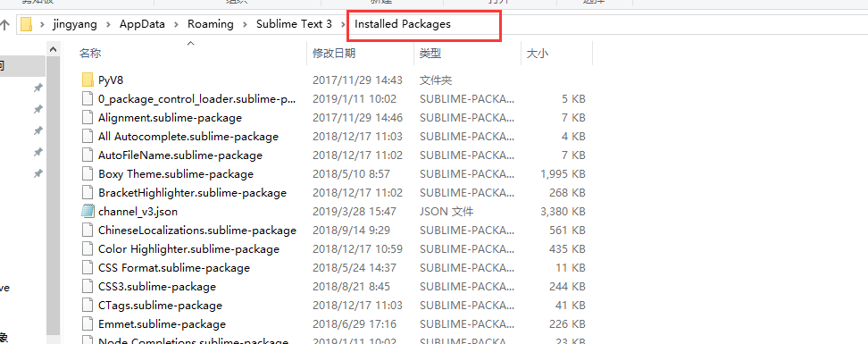Viewport: 868px width, 344px height.
Task: Expand the chevron after AppData breadcrumb
Action: click(x=177, y=24)
